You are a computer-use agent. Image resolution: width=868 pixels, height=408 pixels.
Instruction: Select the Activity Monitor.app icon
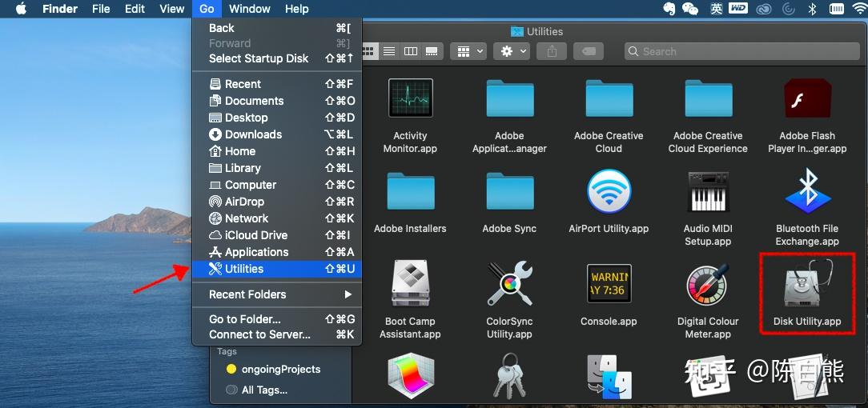410,98
